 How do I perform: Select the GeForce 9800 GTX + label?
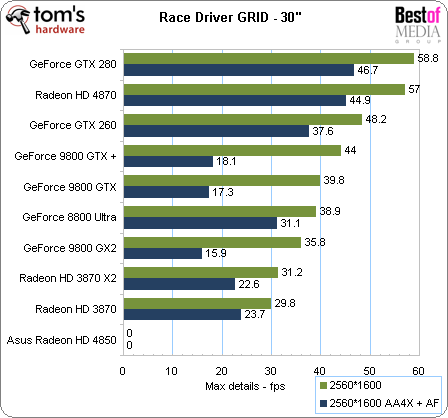click(65, 156)
